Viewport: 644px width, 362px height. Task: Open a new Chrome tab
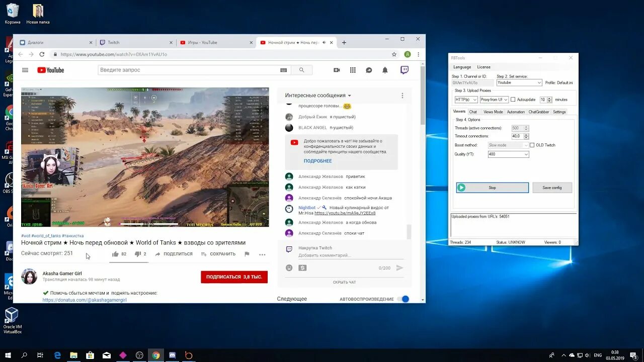coord(344,43)
